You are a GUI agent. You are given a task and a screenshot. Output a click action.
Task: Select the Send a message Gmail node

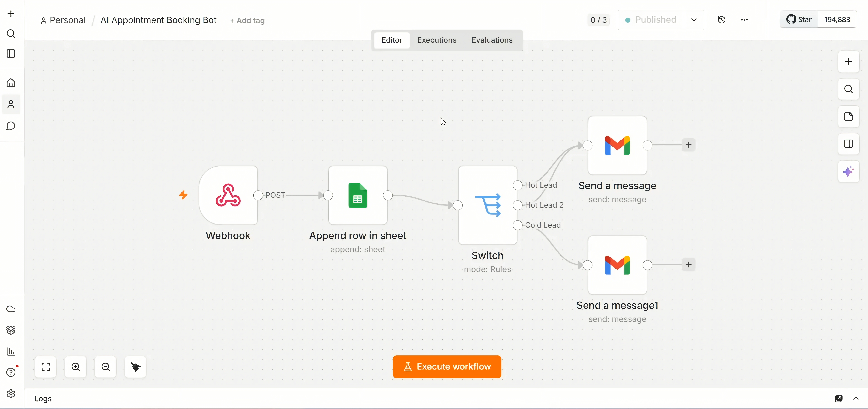click(617, 145)
